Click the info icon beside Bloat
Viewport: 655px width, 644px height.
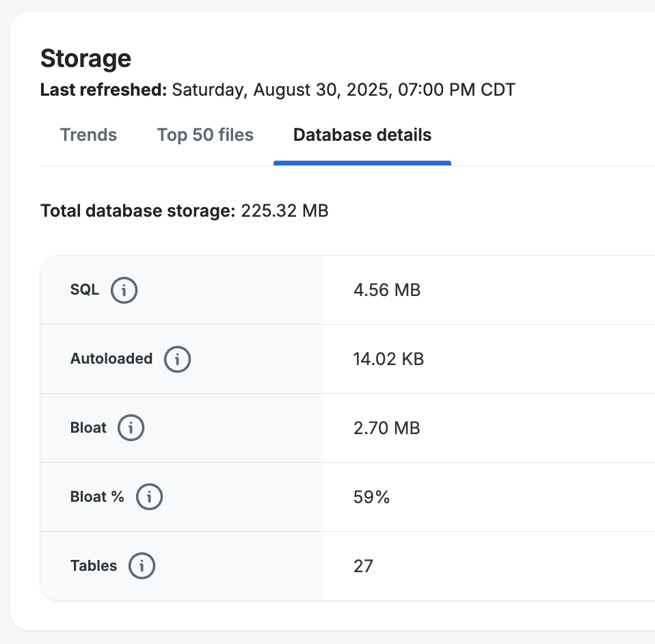point(131,428)
